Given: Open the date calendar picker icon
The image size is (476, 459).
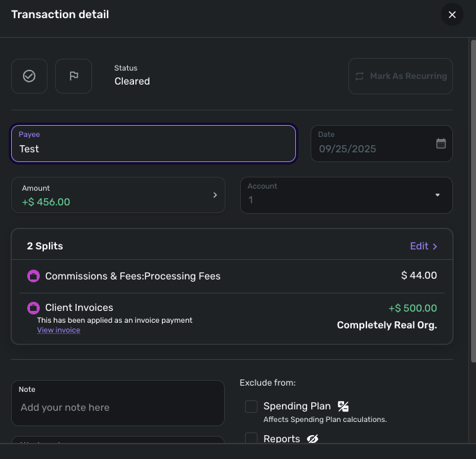Looking at the screenshot, I should tap(441, 143).
